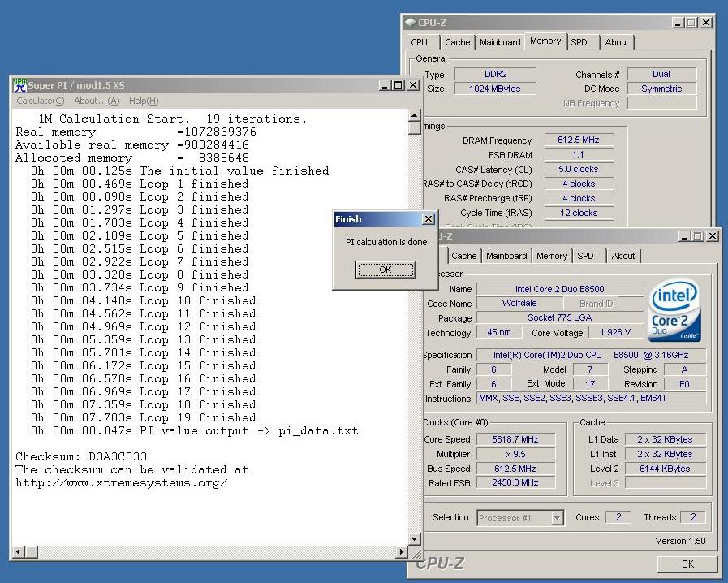Close the Super PI window
Screen dimensions: 728x583
click(x=413, y=85)
